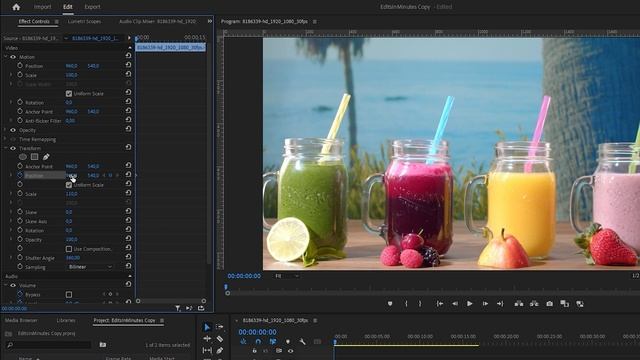Expand the Time Remapping group
This screenshot has height=360, width=640.
(6, 139)
